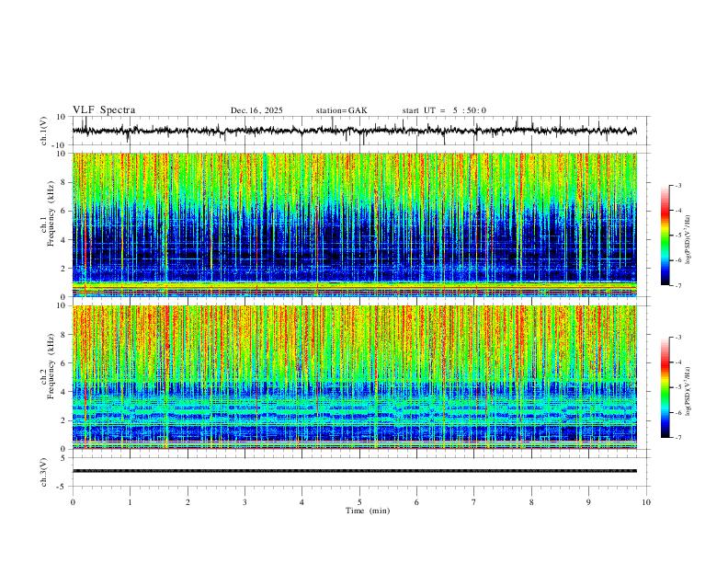
Task: Click the ch.1 PSD color scale bar
Action: [665, 236]
